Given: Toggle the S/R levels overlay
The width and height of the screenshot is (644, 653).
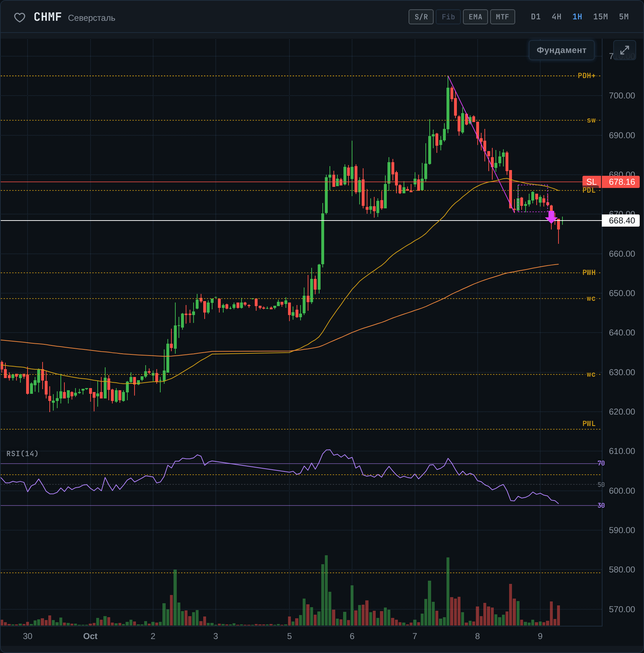Looking at the screenshot, I should [421, 17].
